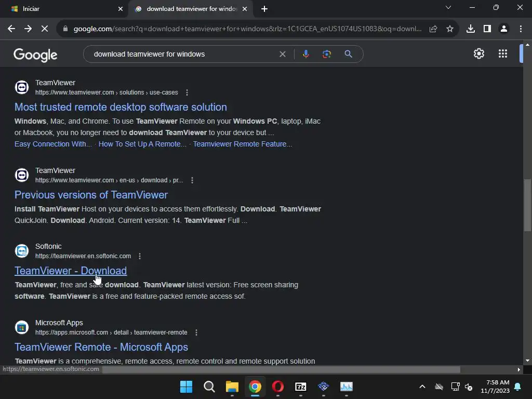The image size is (532, 399).
Task: Select the download teamviewer search tab
Action: pos(190,9)
